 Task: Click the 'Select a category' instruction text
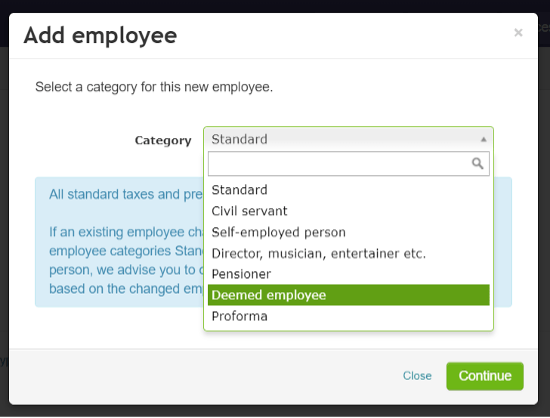[154, 87]
